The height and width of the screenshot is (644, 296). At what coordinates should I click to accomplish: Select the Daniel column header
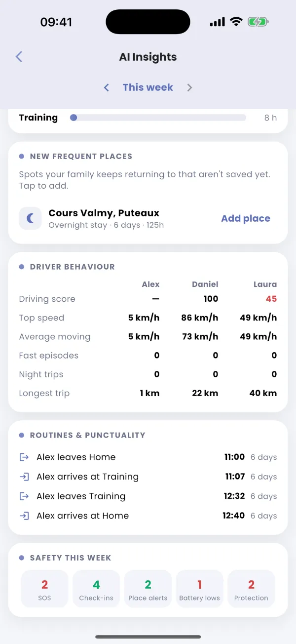(205, 284)
